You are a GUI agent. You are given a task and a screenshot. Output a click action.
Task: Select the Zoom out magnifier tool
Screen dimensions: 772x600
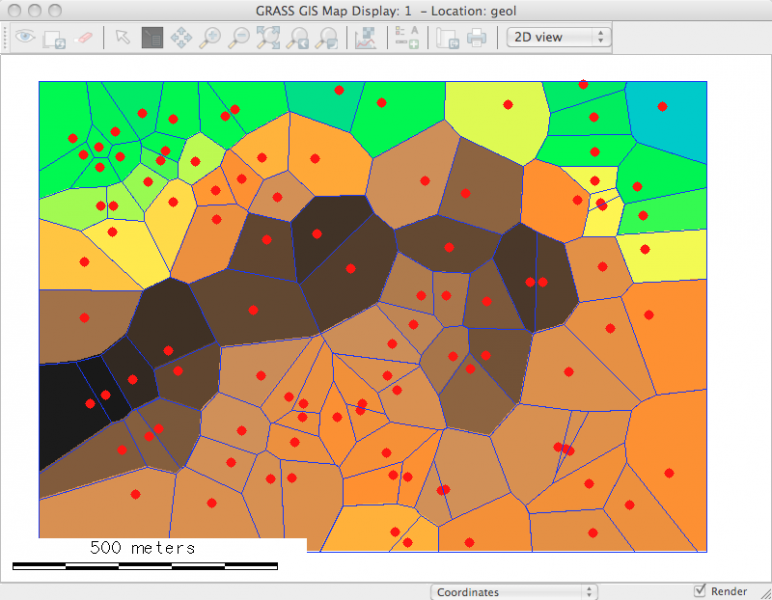(x=240, y=37)
